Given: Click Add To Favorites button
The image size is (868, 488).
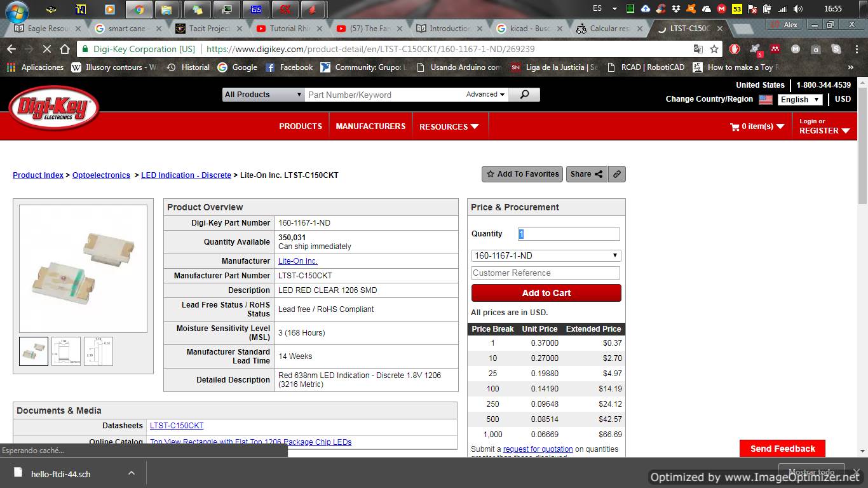Looking at the screenshot, I should (522, 174).
